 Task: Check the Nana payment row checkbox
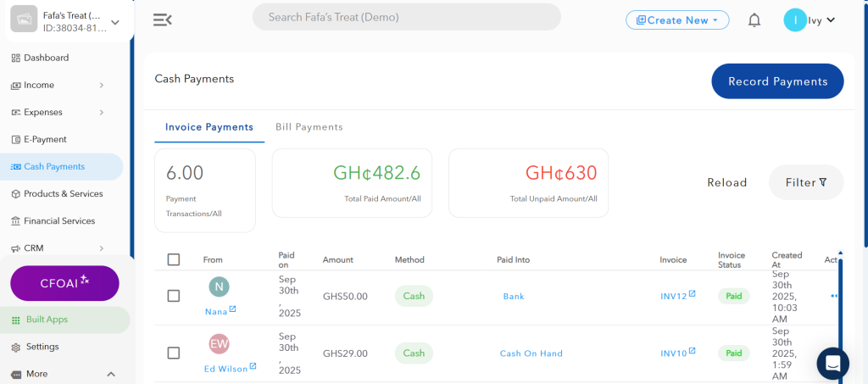pyautogui.click(x=174, y=296)
